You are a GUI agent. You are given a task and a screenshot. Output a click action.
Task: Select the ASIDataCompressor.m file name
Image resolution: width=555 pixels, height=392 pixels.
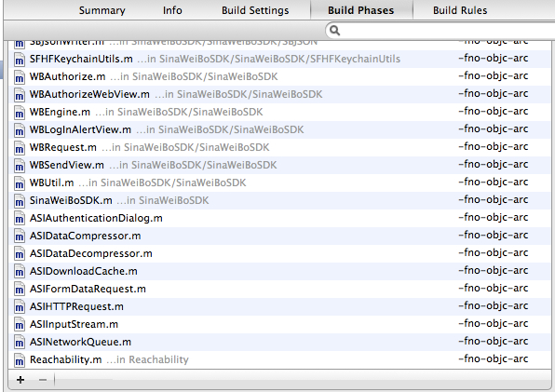pyautogui.click(x=86, y=236)
